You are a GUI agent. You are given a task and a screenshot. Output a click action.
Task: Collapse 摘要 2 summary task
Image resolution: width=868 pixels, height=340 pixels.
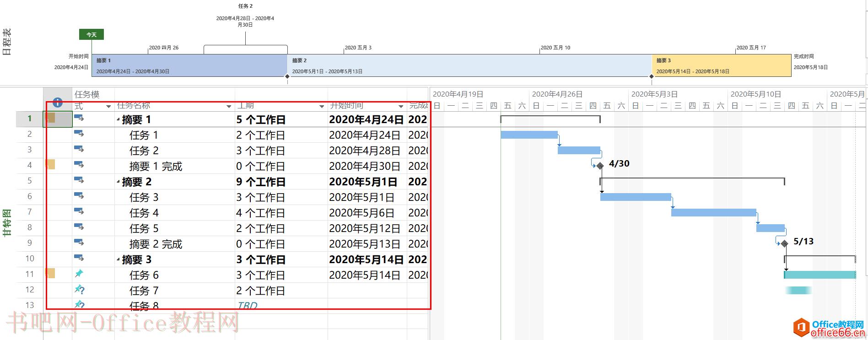[x=118, y=183]
